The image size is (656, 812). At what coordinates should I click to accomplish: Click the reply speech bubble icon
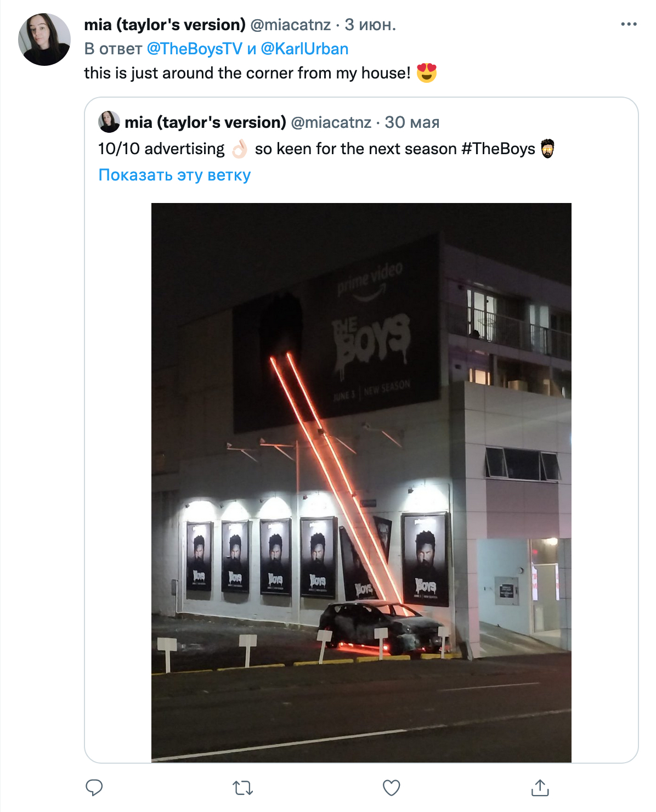coord(94,788)
